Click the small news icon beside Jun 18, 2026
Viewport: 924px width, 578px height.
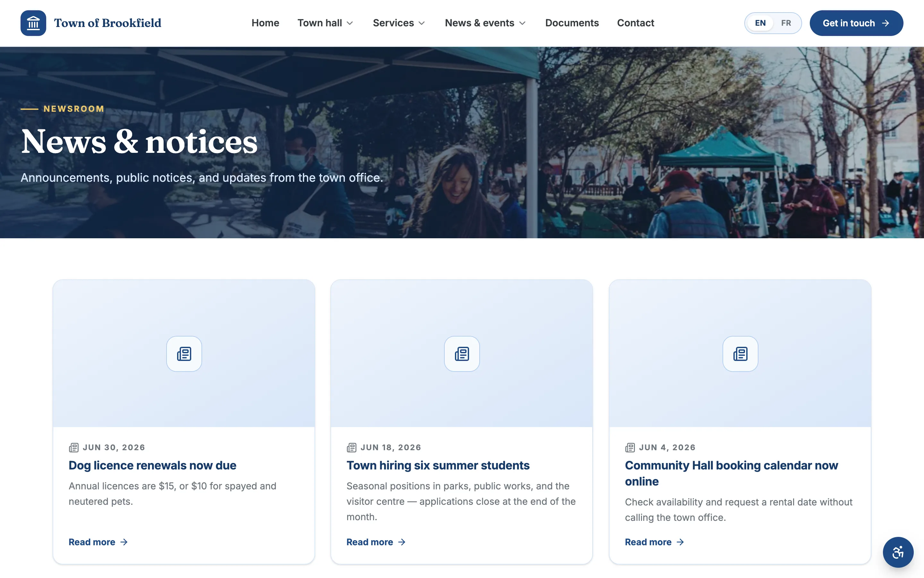coord(351,447)
